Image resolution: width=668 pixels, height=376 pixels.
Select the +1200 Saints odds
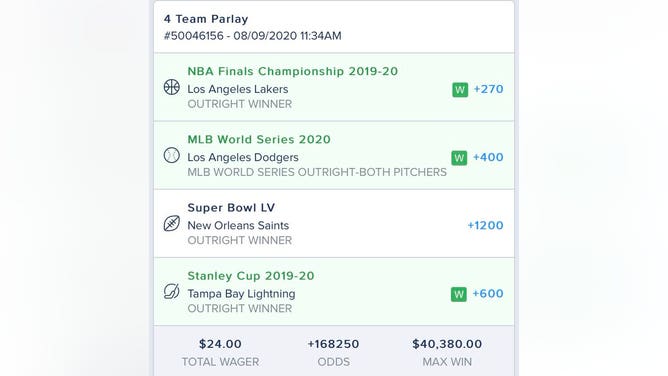[485, 225]
